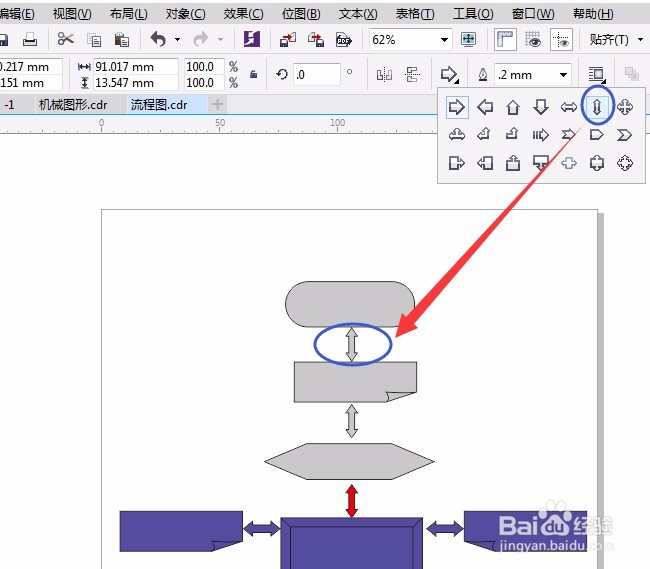The width and height of the screenshot is (650, 569).
Task: Click the full-screen preview icon
Action: pos(468,39)
